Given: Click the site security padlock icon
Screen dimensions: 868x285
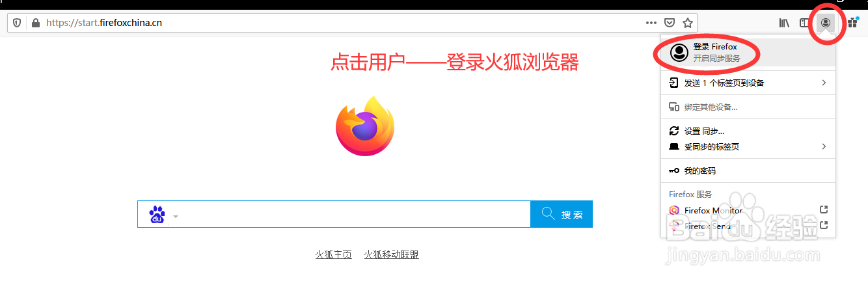Looking at the screenshot, I should pyautogui.click(x=34, y=23).
